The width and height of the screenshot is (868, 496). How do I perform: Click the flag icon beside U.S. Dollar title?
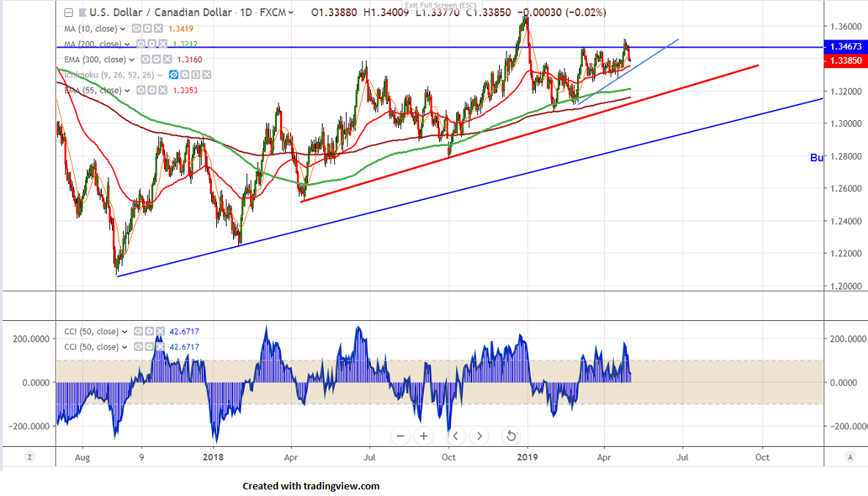[x=83, y=12]
